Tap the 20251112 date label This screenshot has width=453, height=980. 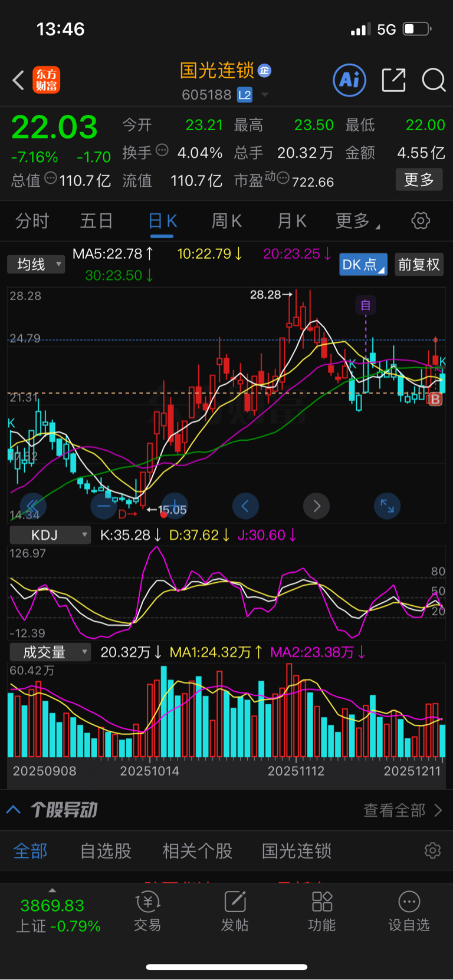click(296, 771)
